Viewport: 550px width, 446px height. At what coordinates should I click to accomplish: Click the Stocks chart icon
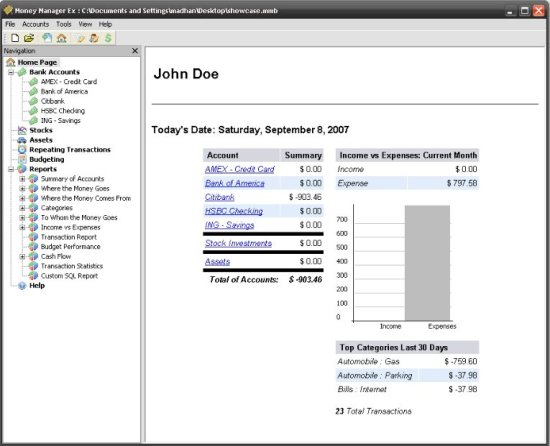[22, 130]
